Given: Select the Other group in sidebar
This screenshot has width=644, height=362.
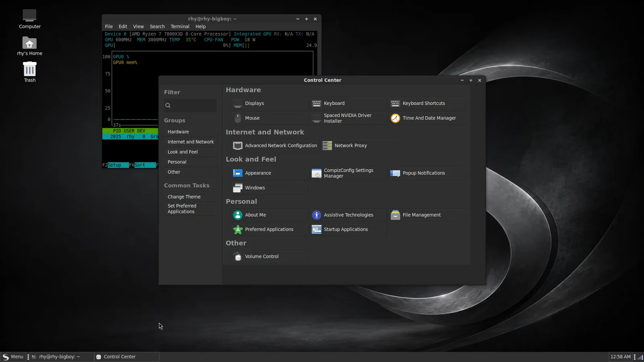Looking at the screenshot, I should [190, 172].
